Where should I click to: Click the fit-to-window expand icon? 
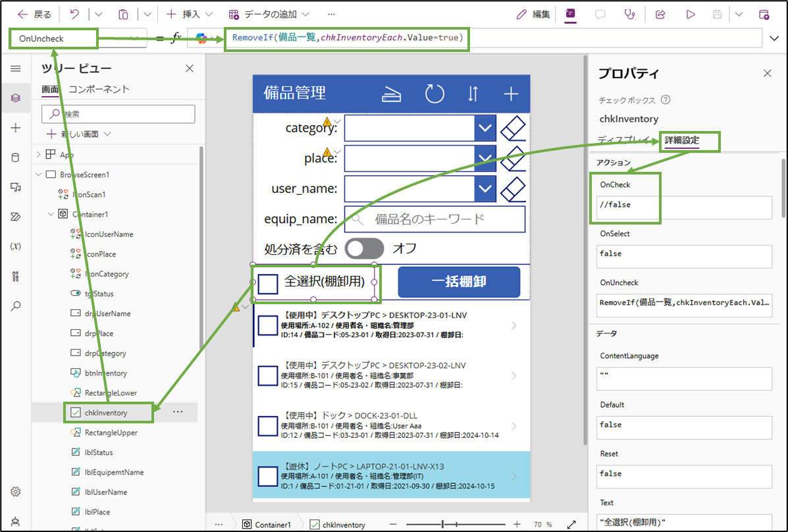[x=571, y=525]
